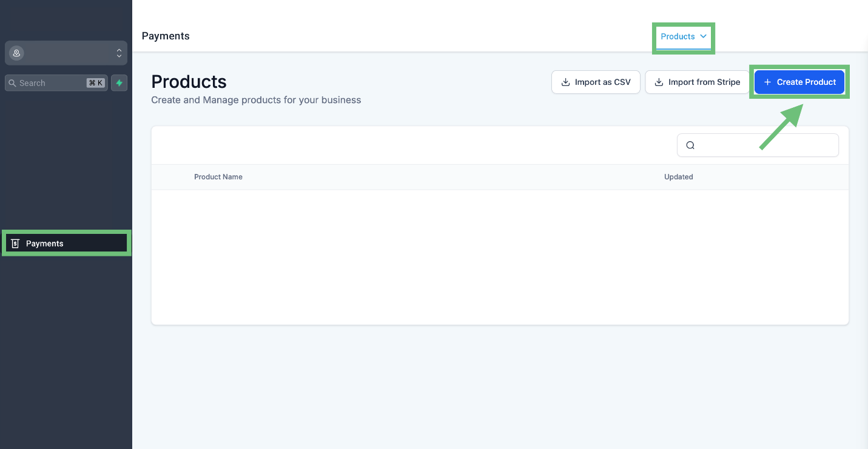868x449 pixels.
Task: Click Import as CSV button
Action: (x=596, y=82)
